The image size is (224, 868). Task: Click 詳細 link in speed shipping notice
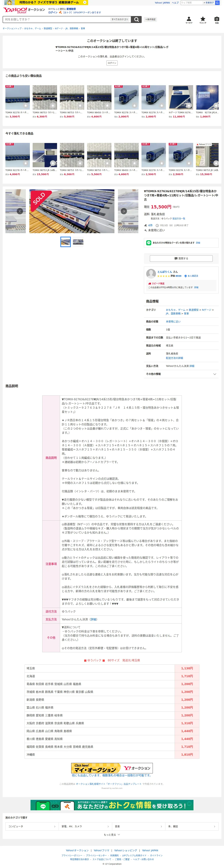pos(196,287)
